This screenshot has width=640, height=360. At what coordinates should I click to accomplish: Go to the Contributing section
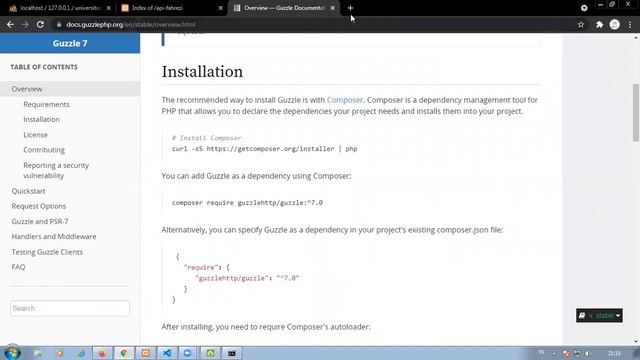[x=44, y=150]
